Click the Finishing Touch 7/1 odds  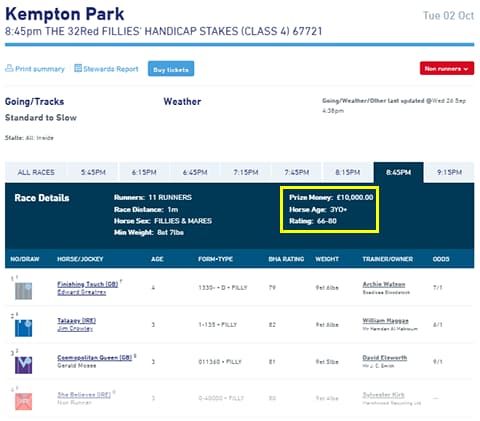point(437,287)
